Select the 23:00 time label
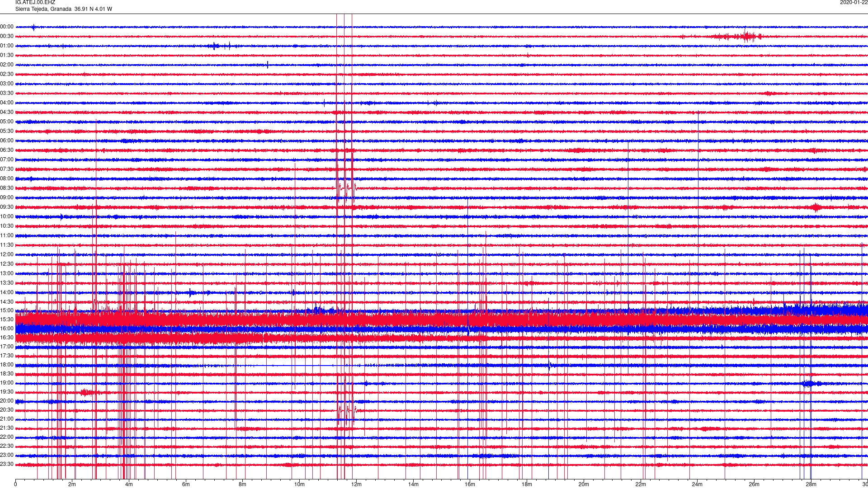Image resolution: width=868 pixels, height=488 pixels. pos(7,455)
